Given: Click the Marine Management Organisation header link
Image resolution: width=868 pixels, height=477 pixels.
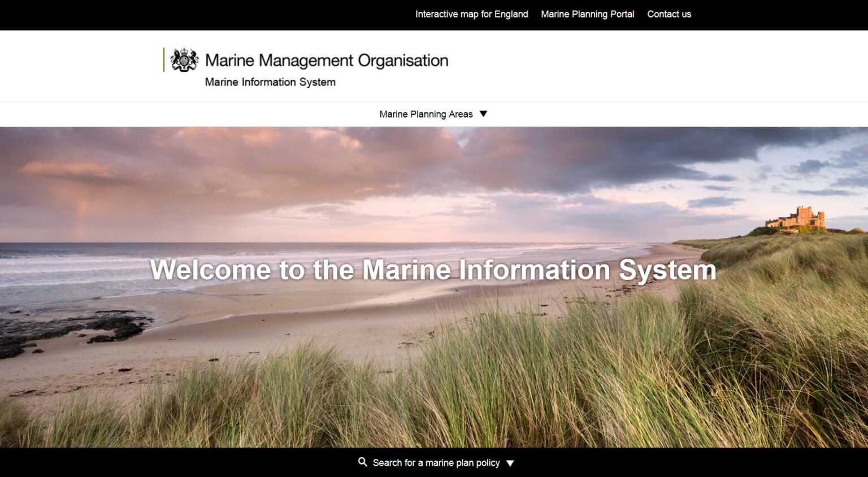Looking at the screenshot, I should pos(327,59).
